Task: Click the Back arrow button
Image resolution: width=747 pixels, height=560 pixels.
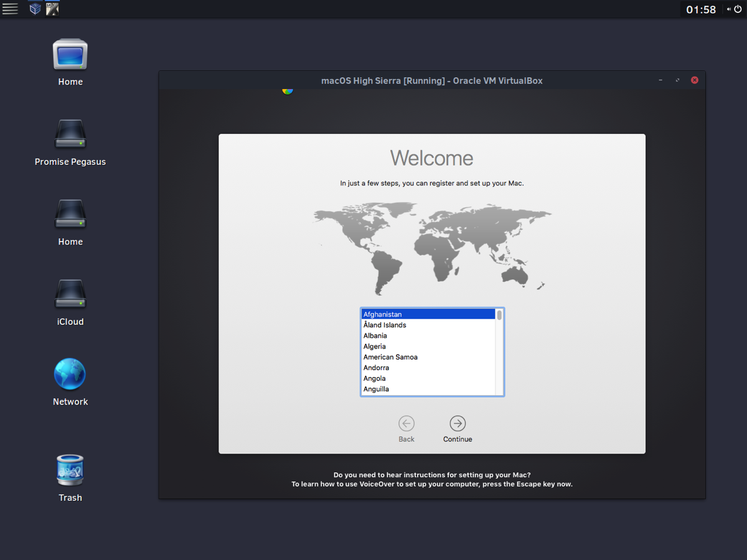Action: pos(406,423)
